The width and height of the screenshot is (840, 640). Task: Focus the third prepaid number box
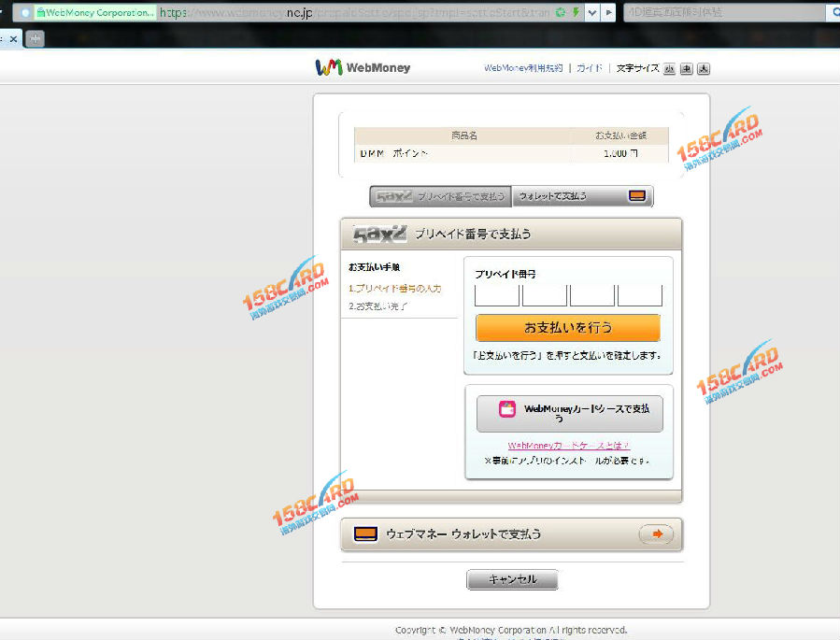coord(592,295)
